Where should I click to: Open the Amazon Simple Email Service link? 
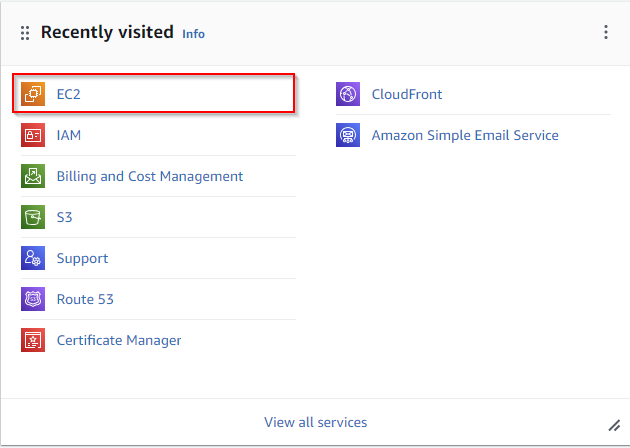465,135
